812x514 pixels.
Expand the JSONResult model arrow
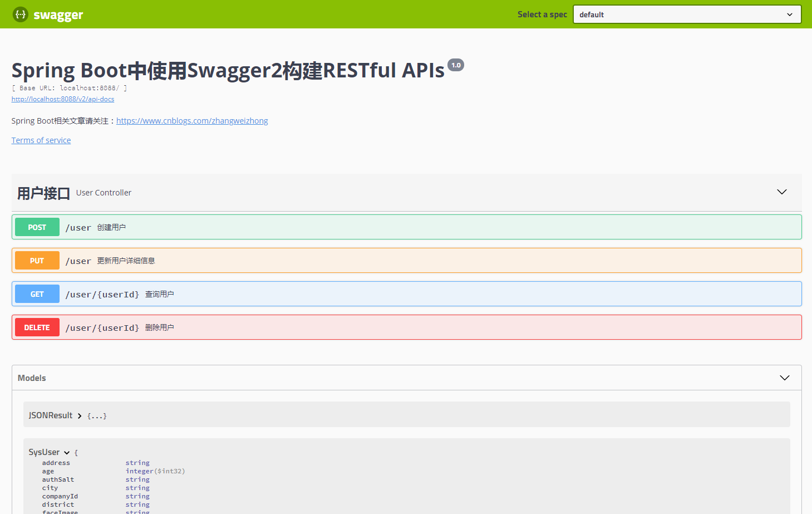(x=80, y=416)
